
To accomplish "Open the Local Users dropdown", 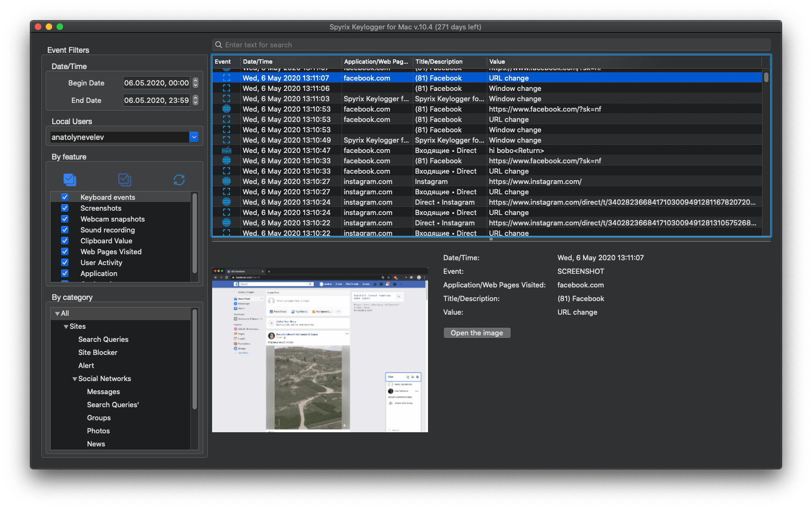I will 194,137.
